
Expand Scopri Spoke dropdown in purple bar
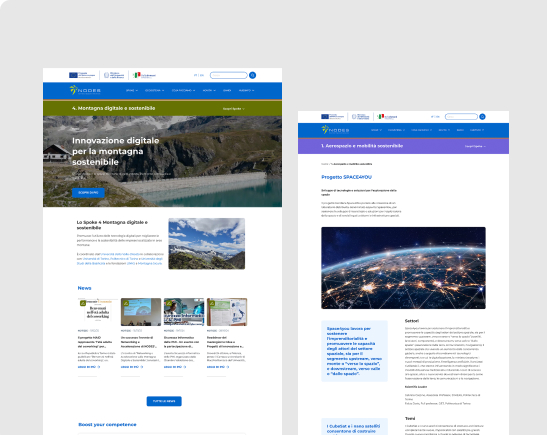click(x=475, y=146)
